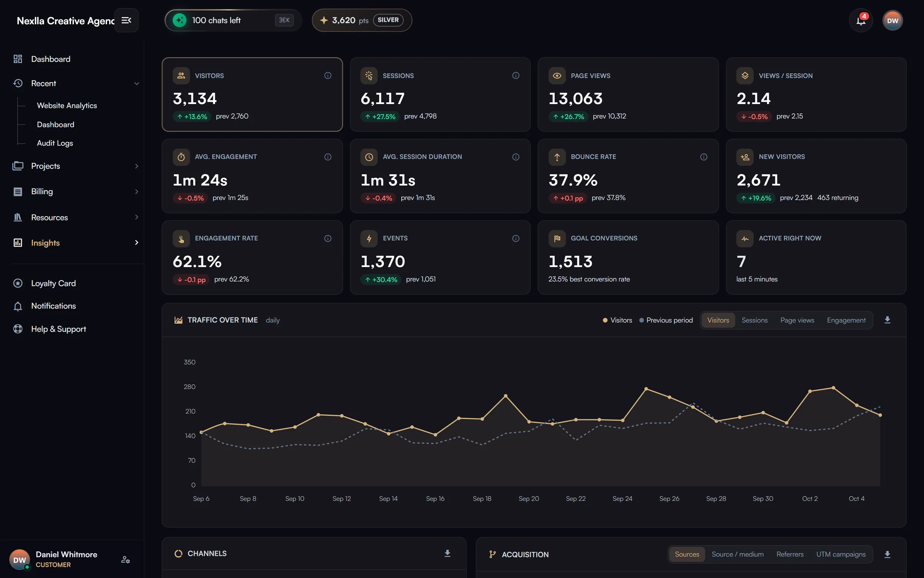Screen dimensions: 924x578
Task: Click the info icon on Visitors card
Action: point(328,76)
